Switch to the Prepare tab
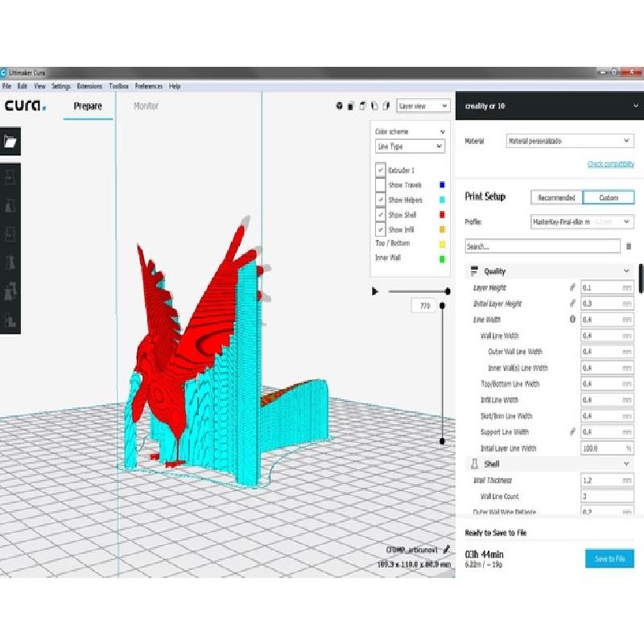 click(x=88, y=106)
